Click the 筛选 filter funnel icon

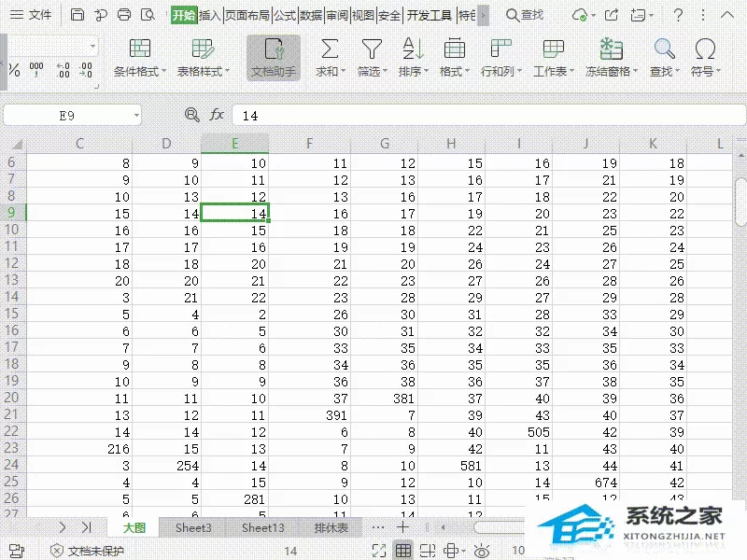tap(372, 49)
